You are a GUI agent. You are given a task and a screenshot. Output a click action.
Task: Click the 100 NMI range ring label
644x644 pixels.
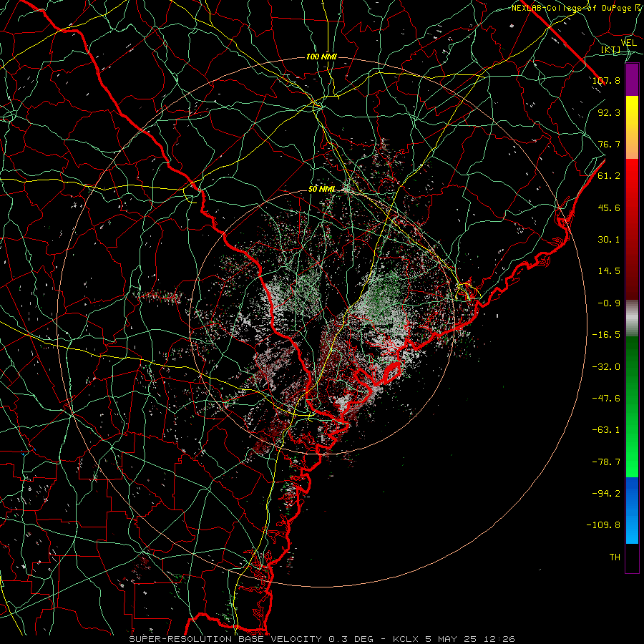321,57
